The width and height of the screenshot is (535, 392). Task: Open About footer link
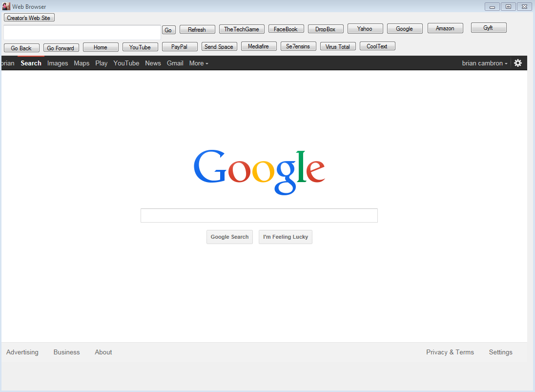[103, 352]
